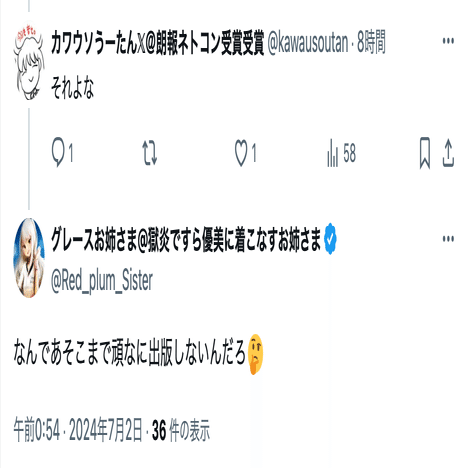Bookmark kawausoutan's tweet
Image resolution: width=468 pixels, height=468 pixels.
424,153
